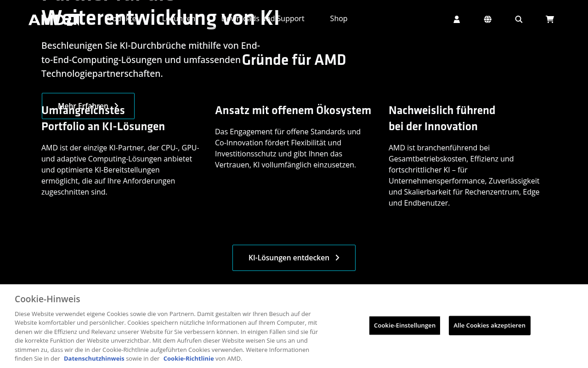Screen dimensions: 588x368
Task: Open the Datenschutzhinweis link
Action: (94, 358)
